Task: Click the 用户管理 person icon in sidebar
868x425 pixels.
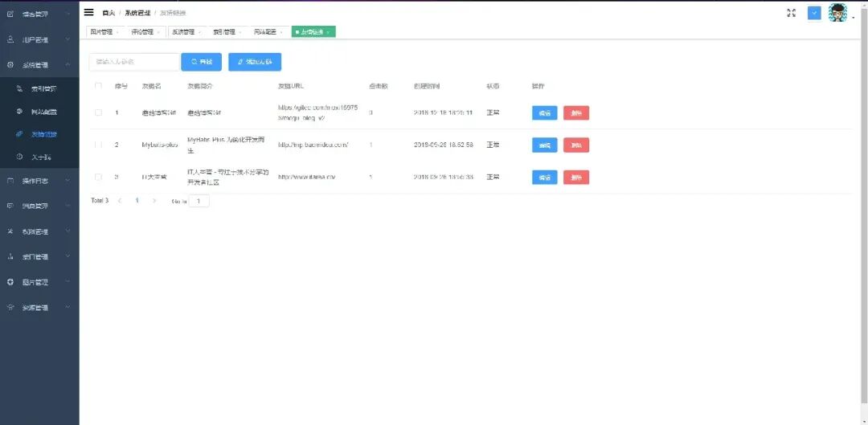Action: (10, 39)
